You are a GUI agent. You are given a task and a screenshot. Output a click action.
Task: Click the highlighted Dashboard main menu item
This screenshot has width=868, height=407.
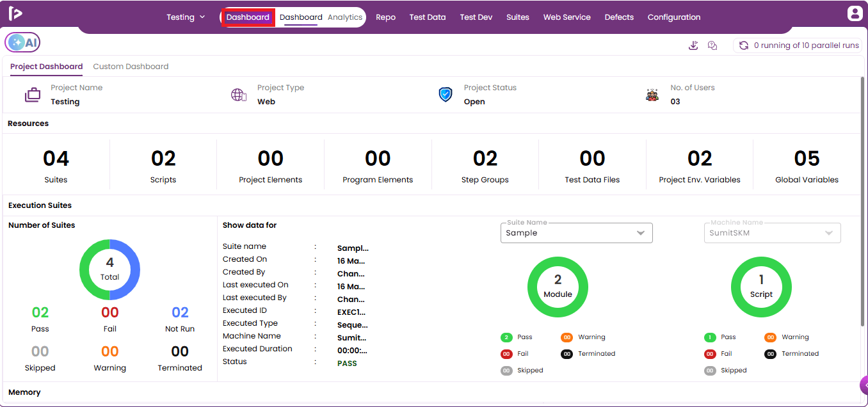pos(248,17)
